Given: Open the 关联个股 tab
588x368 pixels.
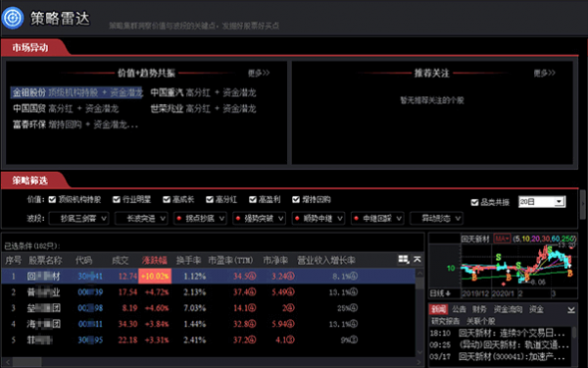Looking at the screenshot, I should [x=481, y=322].
